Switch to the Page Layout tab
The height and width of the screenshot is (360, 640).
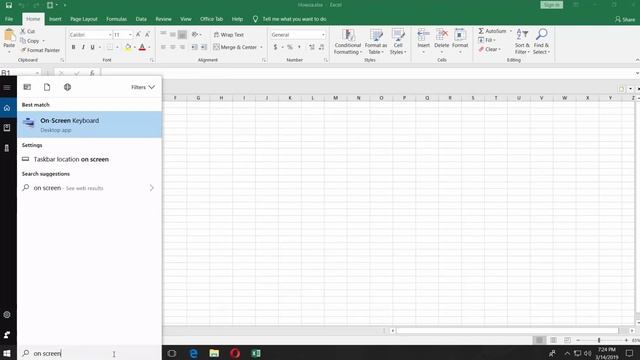click(x=84, y=19)
